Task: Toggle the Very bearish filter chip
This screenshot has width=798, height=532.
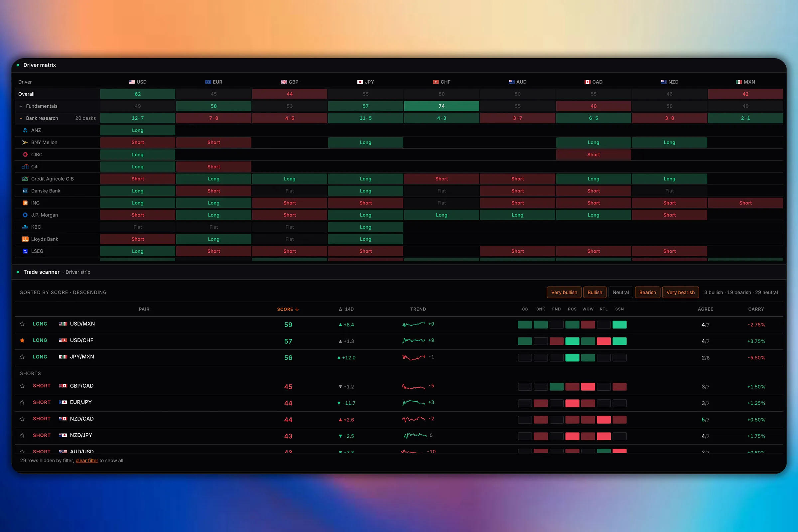Action: click(680, 293)
